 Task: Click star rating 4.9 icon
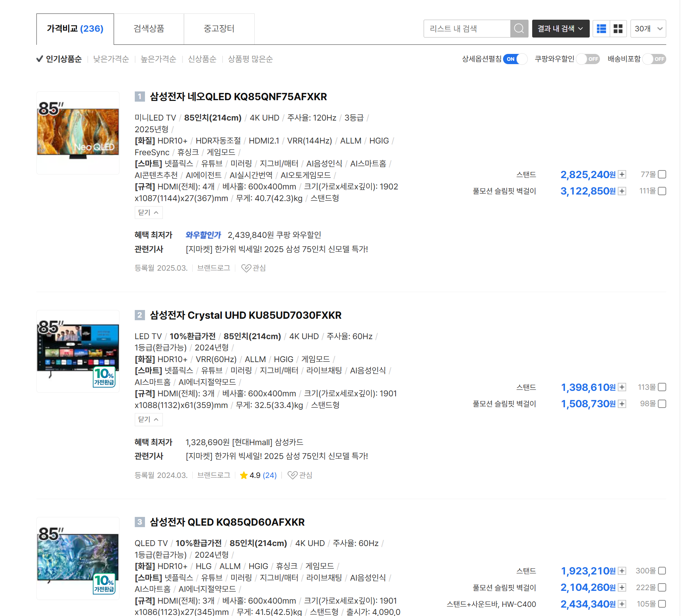244,475
